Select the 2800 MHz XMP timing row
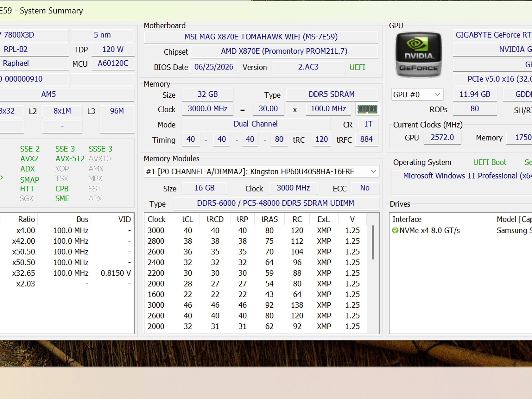 tap(256, 241)
